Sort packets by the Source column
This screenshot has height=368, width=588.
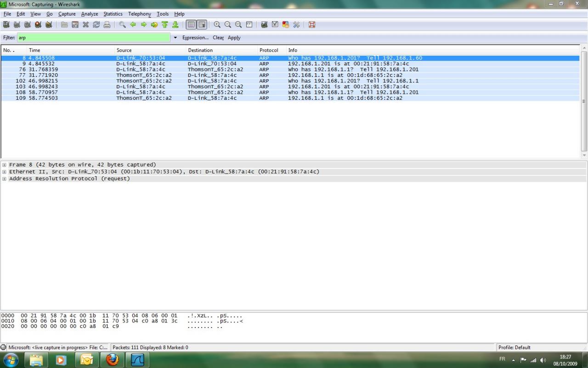click(x=150, y=50)
